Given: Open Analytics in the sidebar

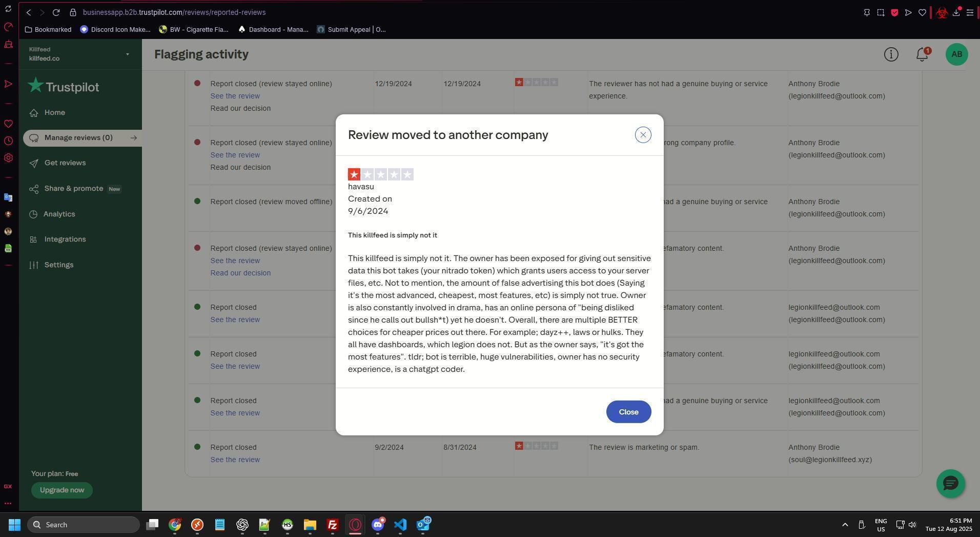Looking at the screenshot, I should click(x=59, y=214).
